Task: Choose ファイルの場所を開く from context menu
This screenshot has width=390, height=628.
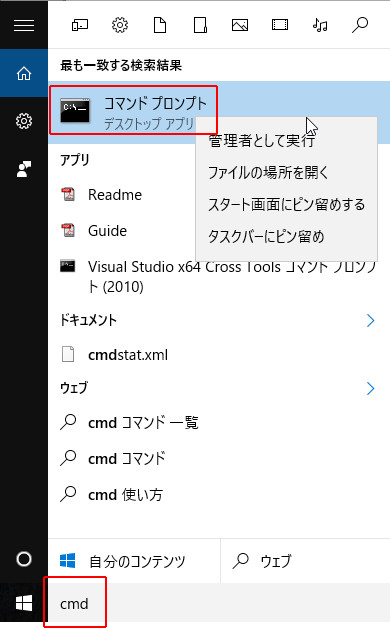Action: point(286,173)
